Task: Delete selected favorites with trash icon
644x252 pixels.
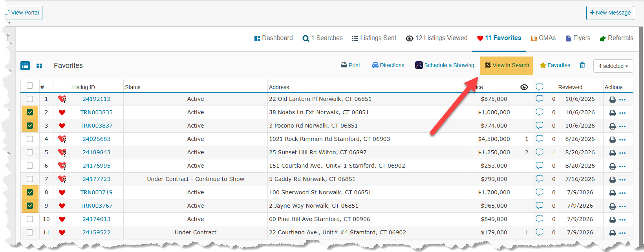Action: 582,65
